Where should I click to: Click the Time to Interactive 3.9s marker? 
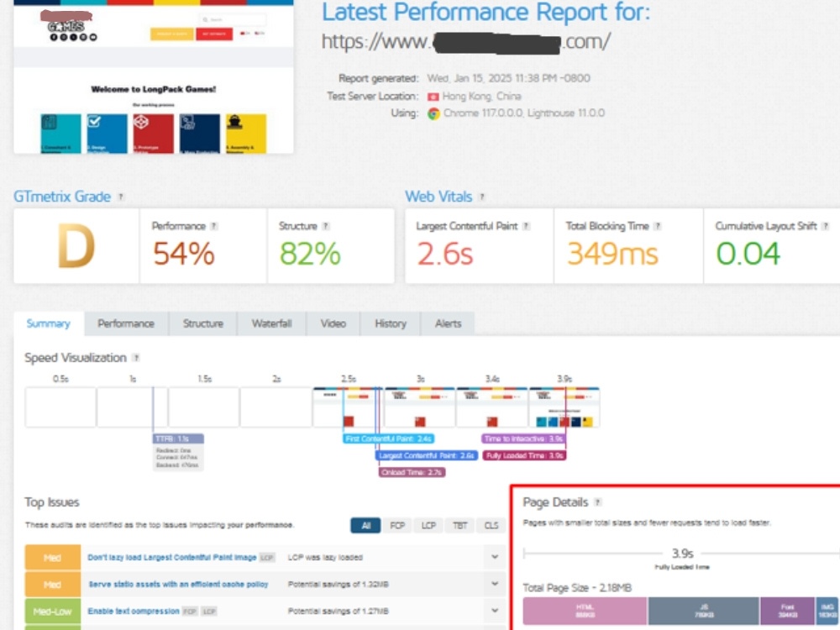[523, 438]
